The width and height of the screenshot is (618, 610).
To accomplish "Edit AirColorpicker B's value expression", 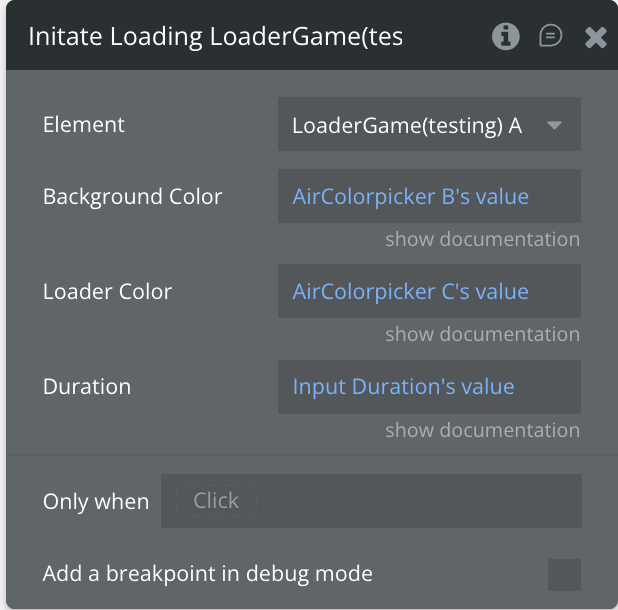I will click(x=410, y=197).
